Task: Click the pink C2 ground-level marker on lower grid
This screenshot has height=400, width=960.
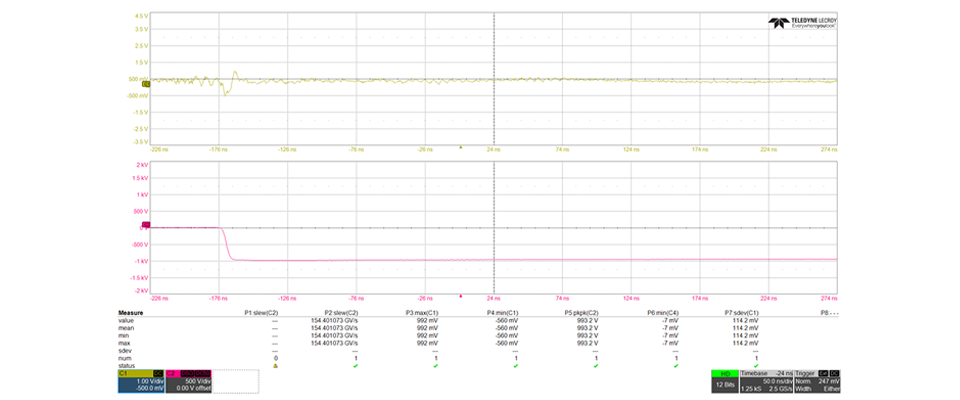Action: tap(146, 225)
